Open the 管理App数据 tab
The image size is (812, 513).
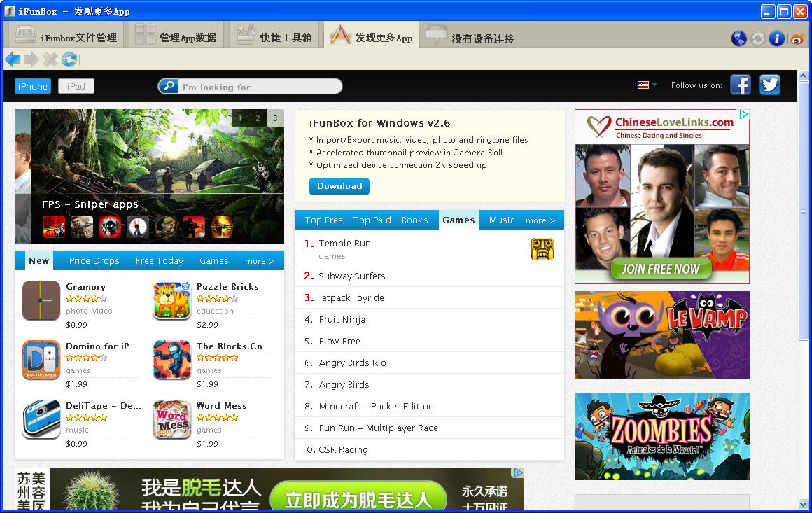[x=176, y=35]
